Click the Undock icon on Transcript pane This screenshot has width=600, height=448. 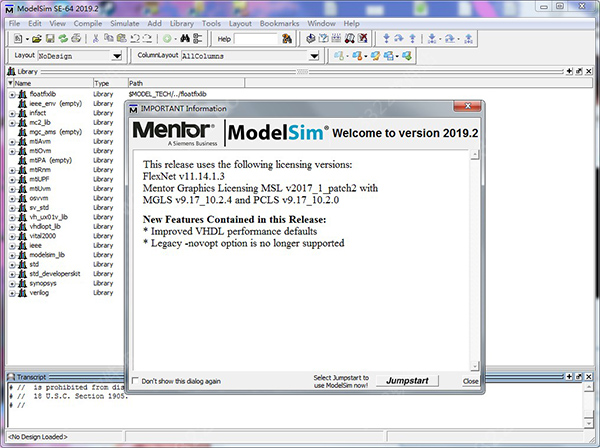click(x=576, y=375)
